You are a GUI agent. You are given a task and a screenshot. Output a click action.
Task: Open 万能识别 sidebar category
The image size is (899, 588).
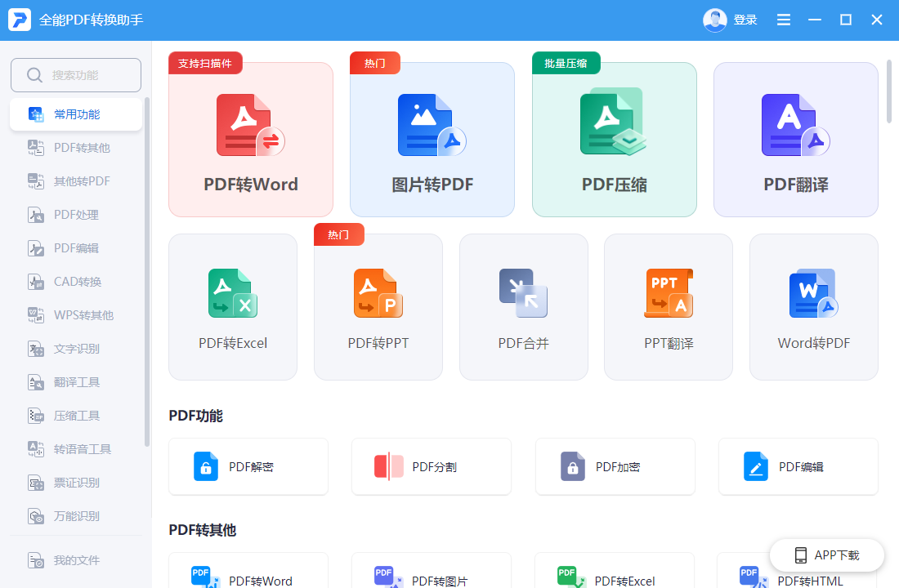point(76,516)
